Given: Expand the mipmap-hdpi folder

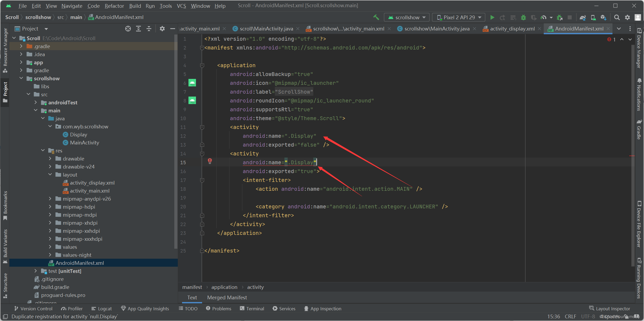Looking at the screenshot, I should pos(50,207).
